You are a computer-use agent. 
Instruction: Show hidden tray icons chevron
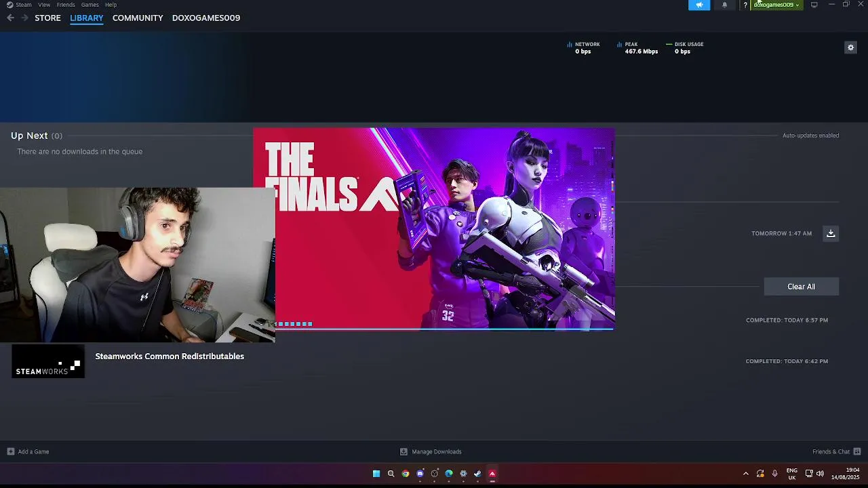(746, 474)
